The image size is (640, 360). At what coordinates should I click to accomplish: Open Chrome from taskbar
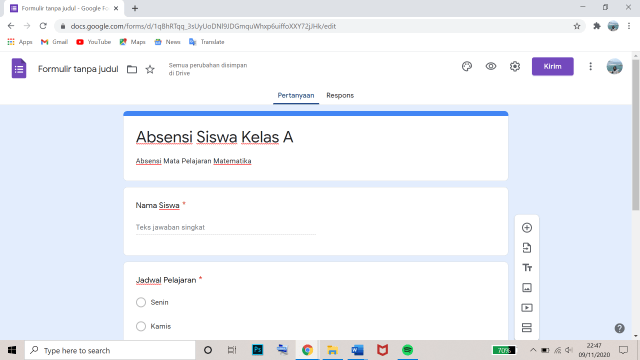pyautogui.click(x=307, y=350)
